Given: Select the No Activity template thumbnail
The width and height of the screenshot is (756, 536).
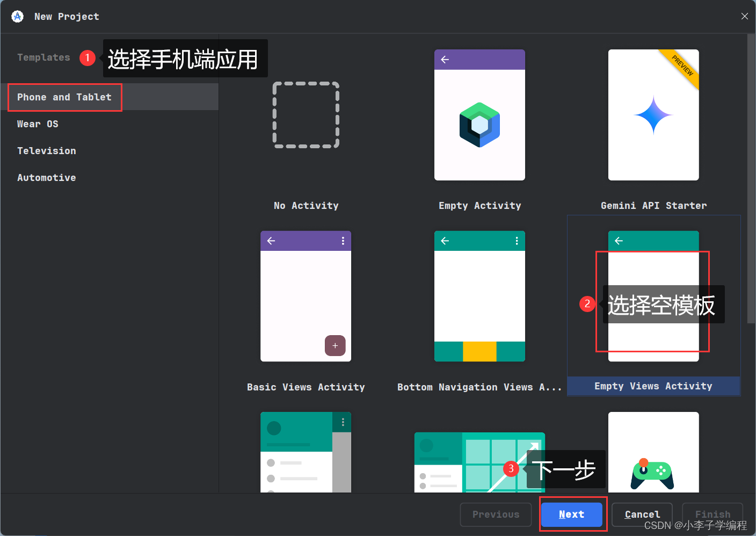Looking at the screenshot, I should pyautogui.click(x=306, y=114).
